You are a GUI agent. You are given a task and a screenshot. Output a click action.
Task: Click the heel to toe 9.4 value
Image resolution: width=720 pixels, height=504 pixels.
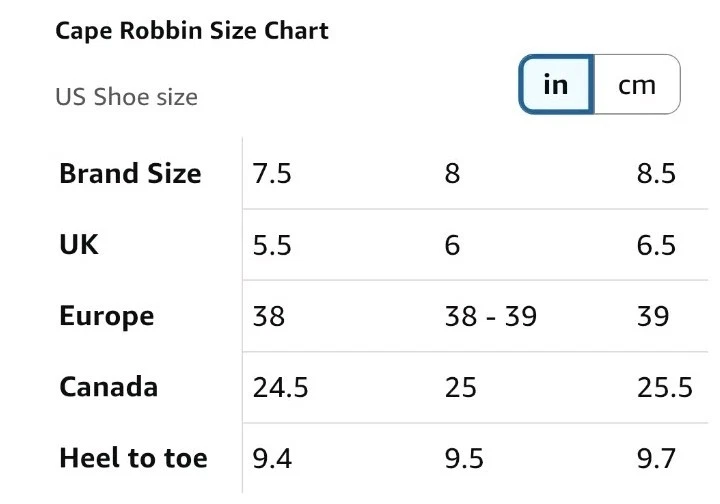coord(272,458)
